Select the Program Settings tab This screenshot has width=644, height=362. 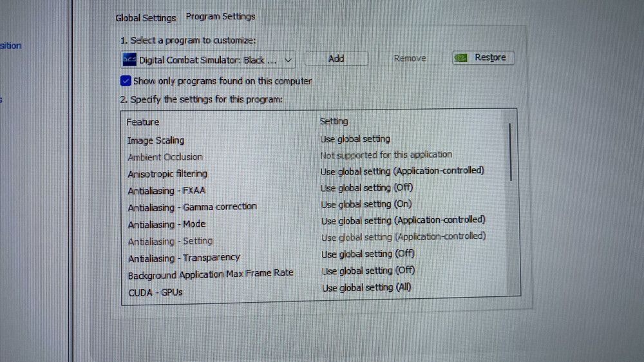click(x=220, y=17)
